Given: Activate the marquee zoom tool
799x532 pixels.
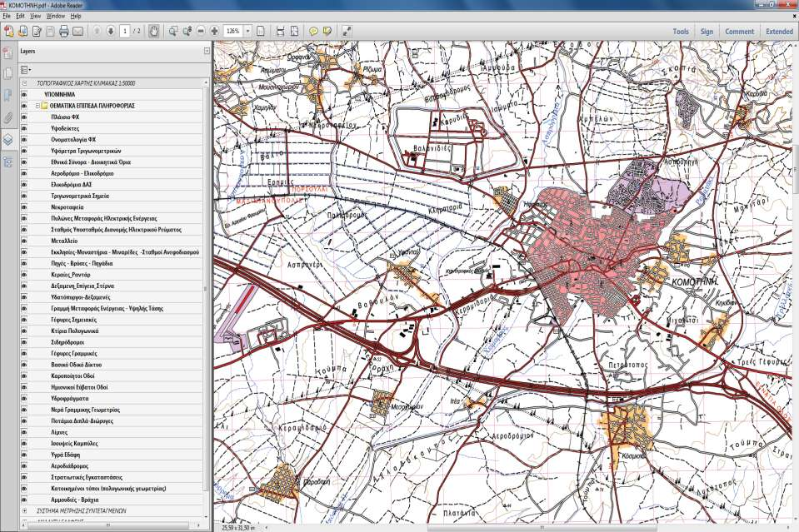Looking at the screenshot, I should (x=173, y=32).
